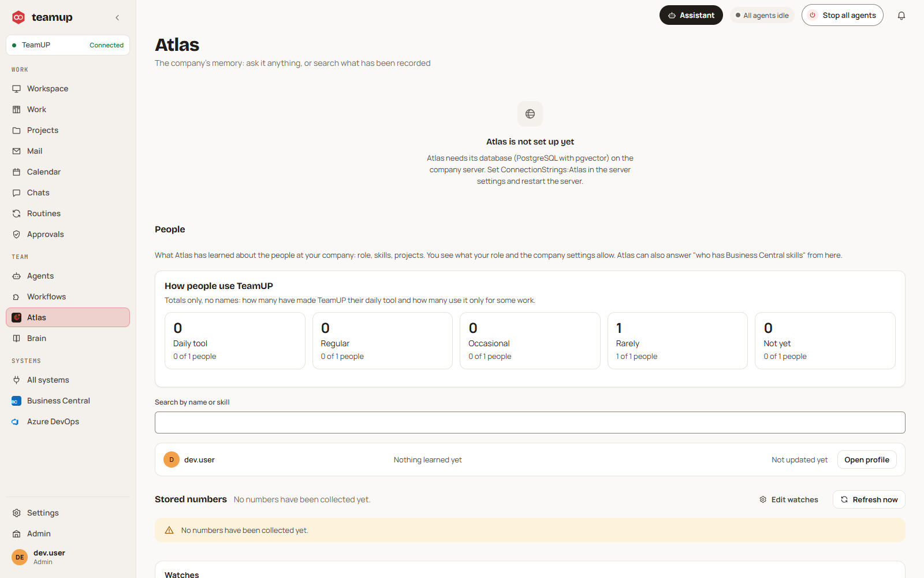Viewport: 924px width, 578px height.
Task: Click the Admin building icon
Action: (x=17, y=533)
